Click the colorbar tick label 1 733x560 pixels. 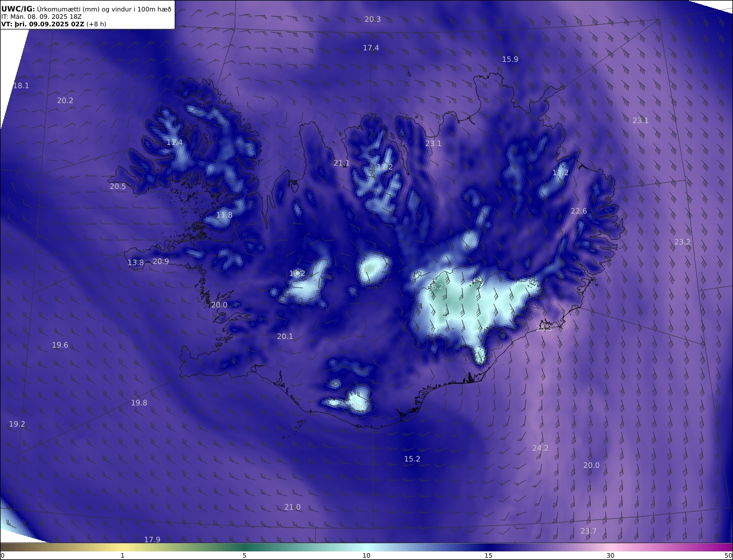pyautogui.click(x=123, y=555)
